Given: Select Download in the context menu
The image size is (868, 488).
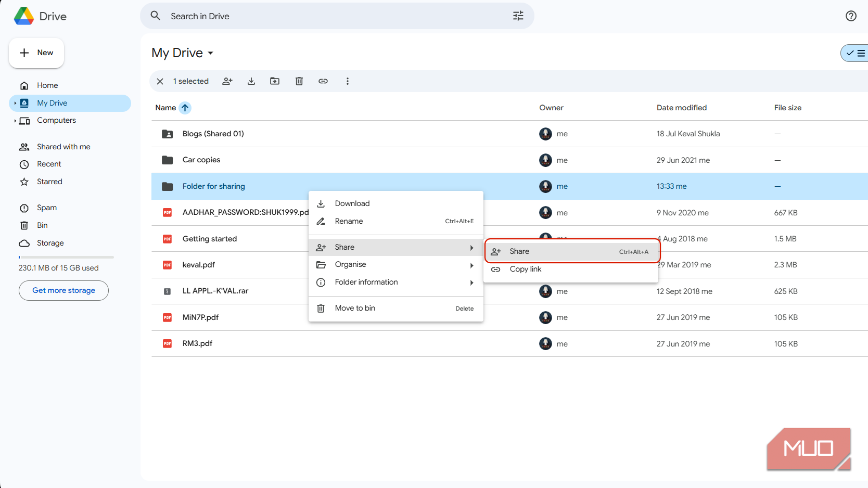Looking at the screenshot, I should [396, 203].
